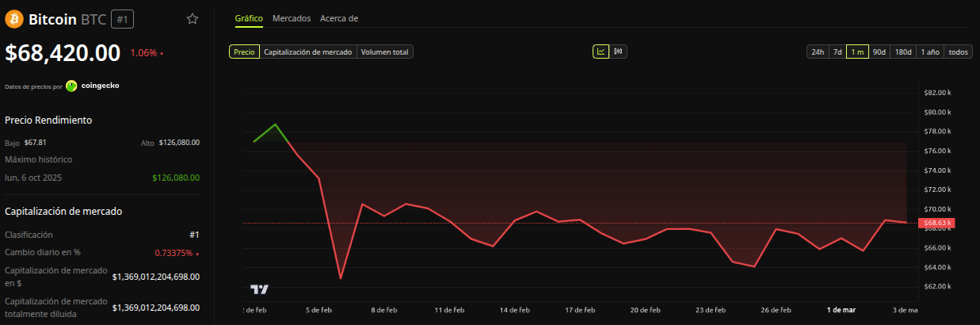Image resolution: width=980 pixels, height=325 pixels.
Task: Click the $68,420.00 current price
Action: [x=63, y=53]
